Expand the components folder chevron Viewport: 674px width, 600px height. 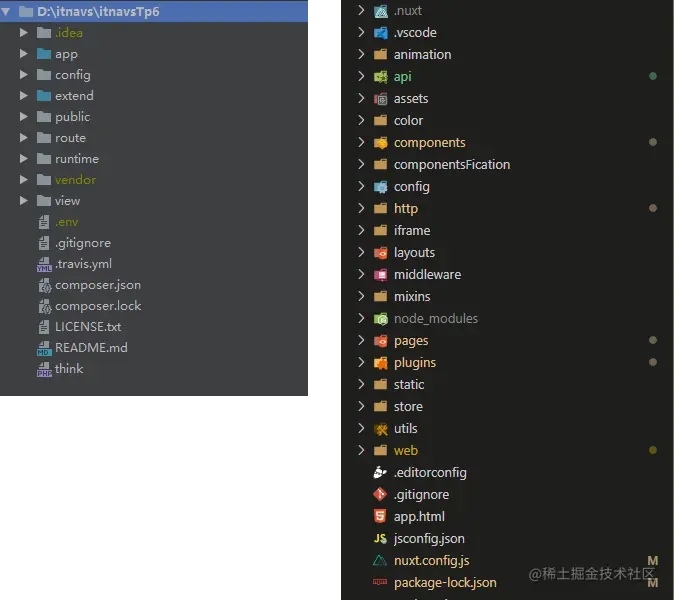361,142
